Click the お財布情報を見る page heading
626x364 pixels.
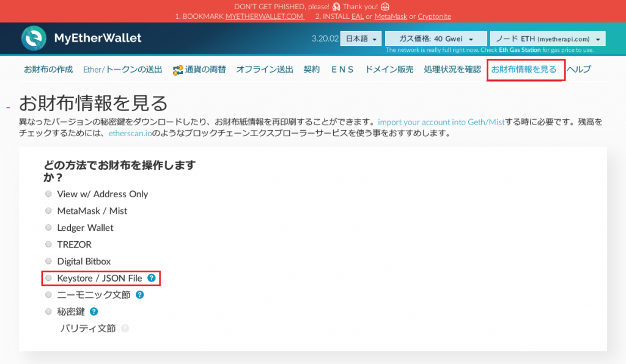coord(94,103)
